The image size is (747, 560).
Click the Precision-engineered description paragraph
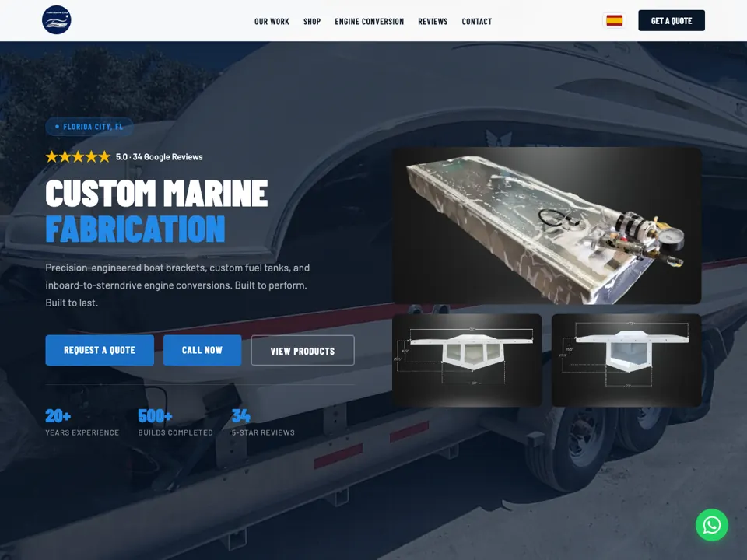pos(177,285)
